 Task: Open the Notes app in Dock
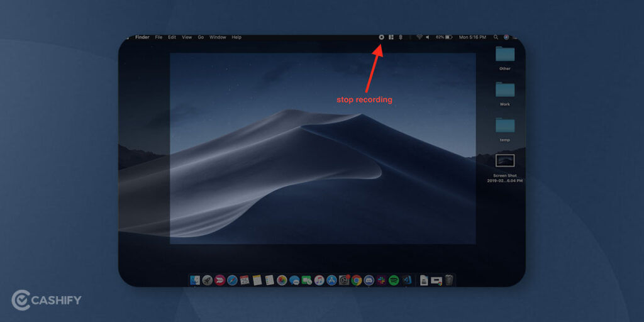coord(257,280)
